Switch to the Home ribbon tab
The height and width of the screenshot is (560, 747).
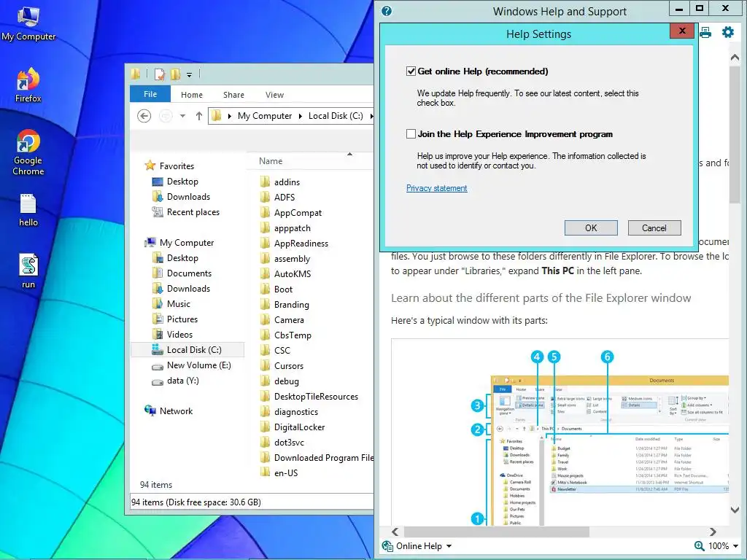192,95
